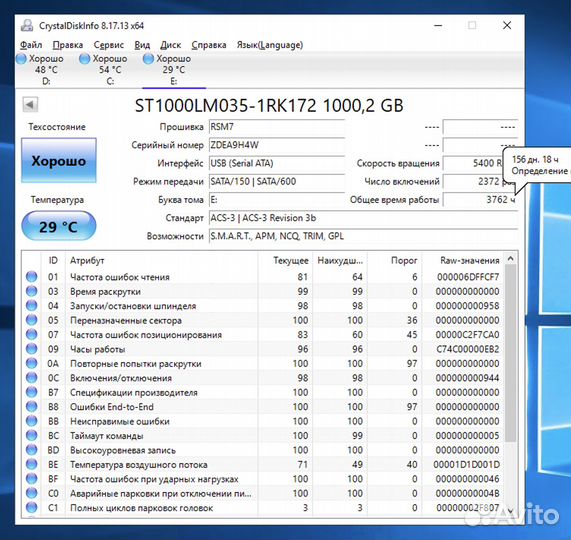
Task: Click the Прошивка field RSM7
Action: [277, 127]
